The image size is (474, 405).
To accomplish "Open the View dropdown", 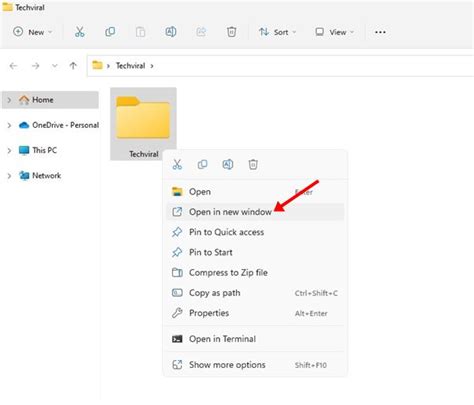I will 334,32.
